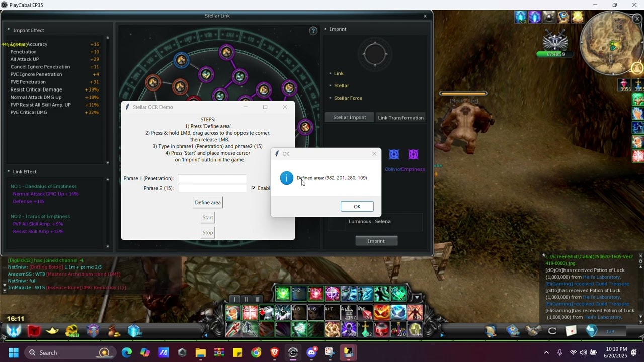The image size is (644, 362).
Task: Click the golden sun buff icon
Action: pyautogui.click(x=578, y=17)
